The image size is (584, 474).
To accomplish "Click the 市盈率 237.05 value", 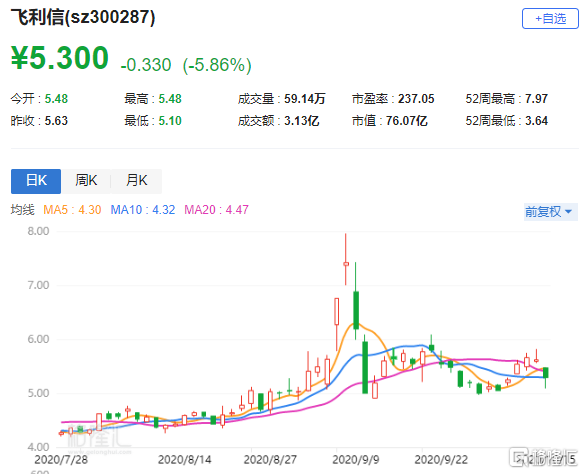I will (x=416, y=99).
